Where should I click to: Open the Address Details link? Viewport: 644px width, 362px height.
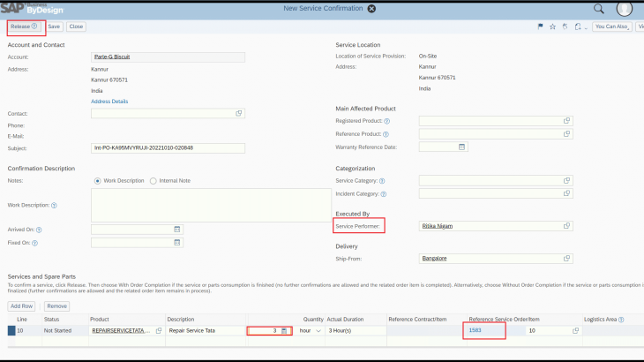click(x=109, y=102)
